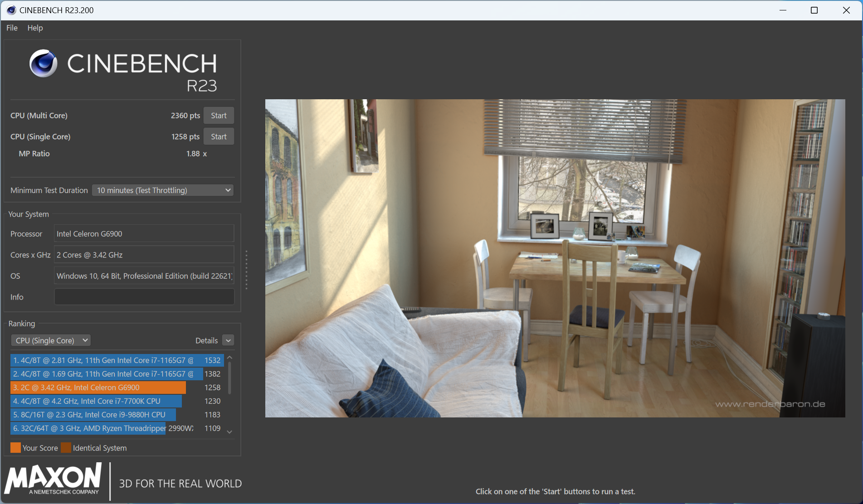863x504 pixels.
Task: Open the Minimum Test Duration dropdown
Action: coord(163,190)
